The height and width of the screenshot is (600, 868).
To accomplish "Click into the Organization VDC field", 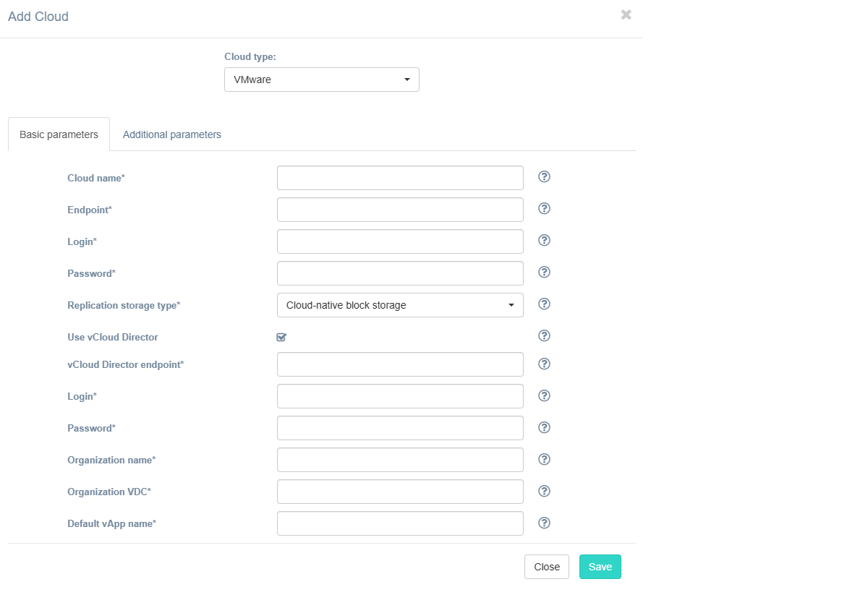I will (x=399, y=492).
